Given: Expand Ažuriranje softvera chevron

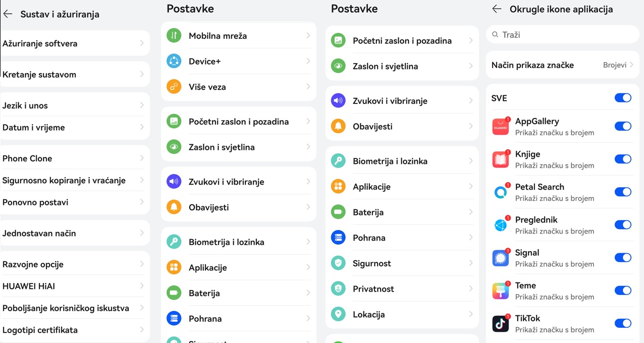Looking at the screenshot, I should tap(142, 43).
